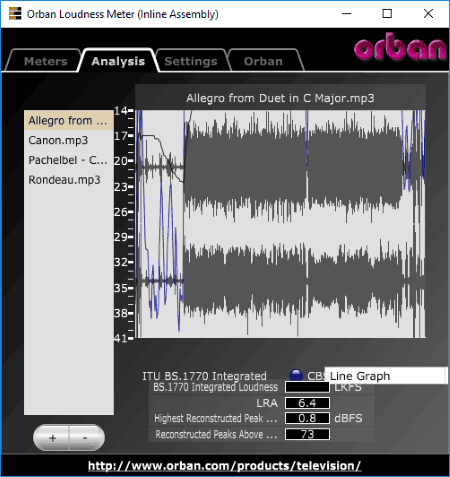Select the Analysis tab
The width and height of the screenshot is (450, 477).
[118, 61]
